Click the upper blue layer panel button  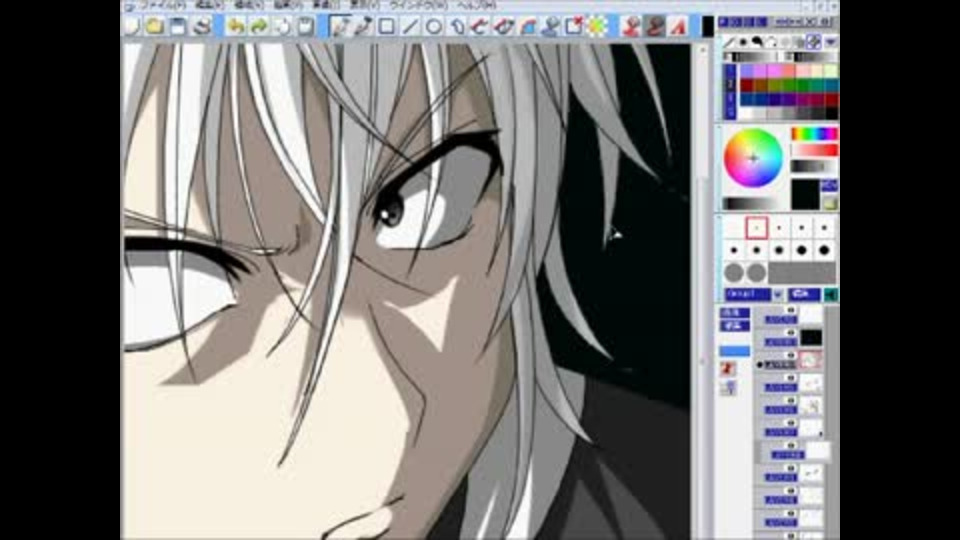734,313
